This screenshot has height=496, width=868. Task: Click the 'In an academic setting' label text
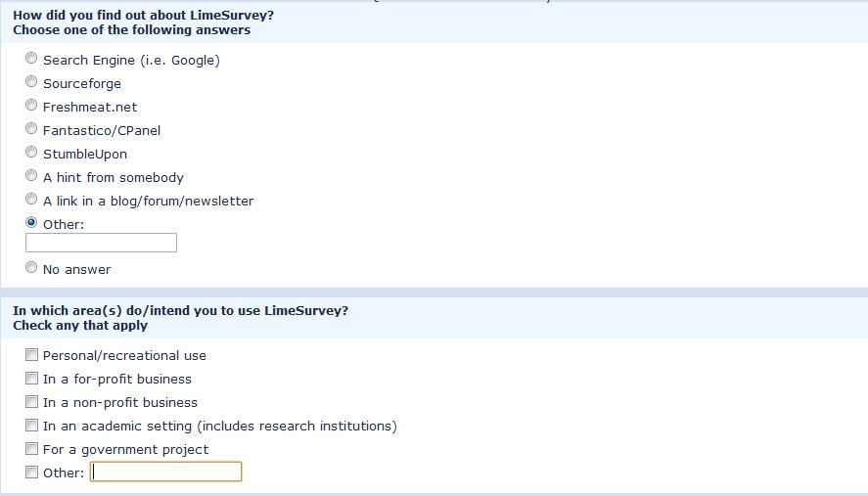click(219, 427)
